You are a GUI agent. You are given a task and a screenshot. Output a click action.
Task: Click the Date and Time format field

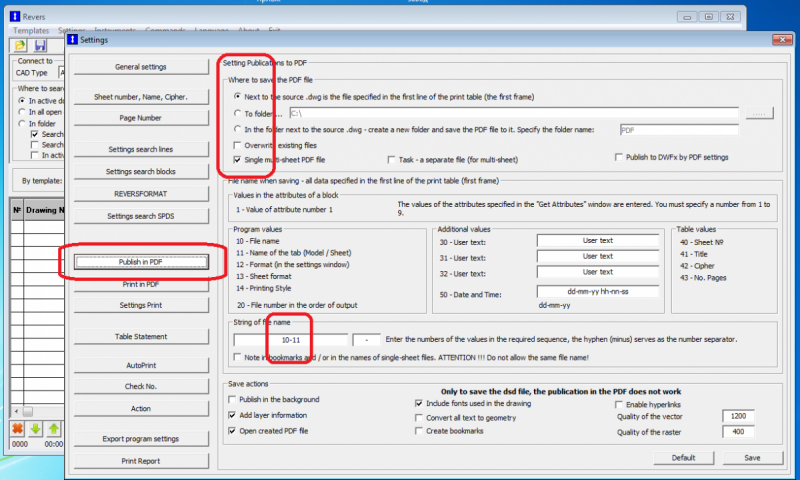(x=598, y=292)
